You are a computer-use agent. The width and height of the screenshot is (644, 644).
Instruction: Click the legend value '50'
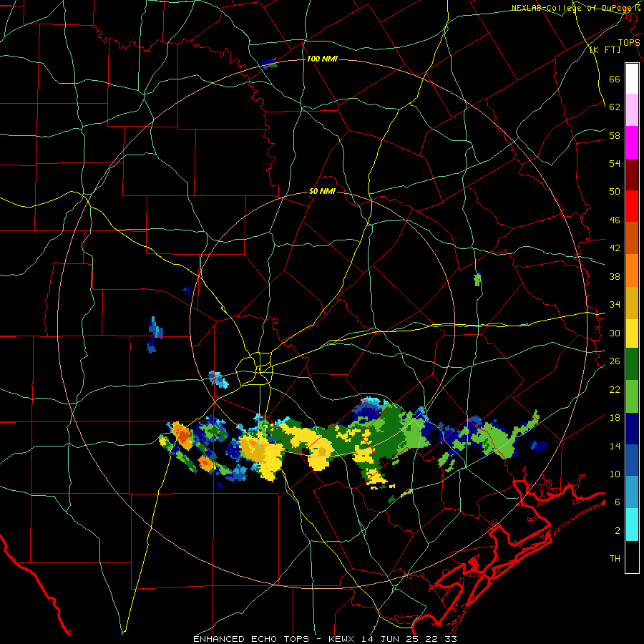(x=615, y=192)
